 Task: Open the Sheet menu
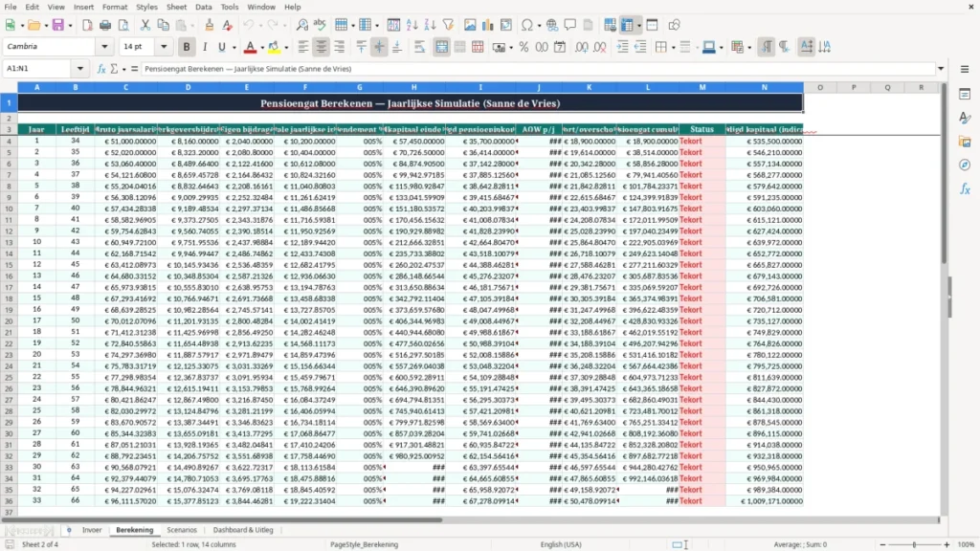[176, 7]
